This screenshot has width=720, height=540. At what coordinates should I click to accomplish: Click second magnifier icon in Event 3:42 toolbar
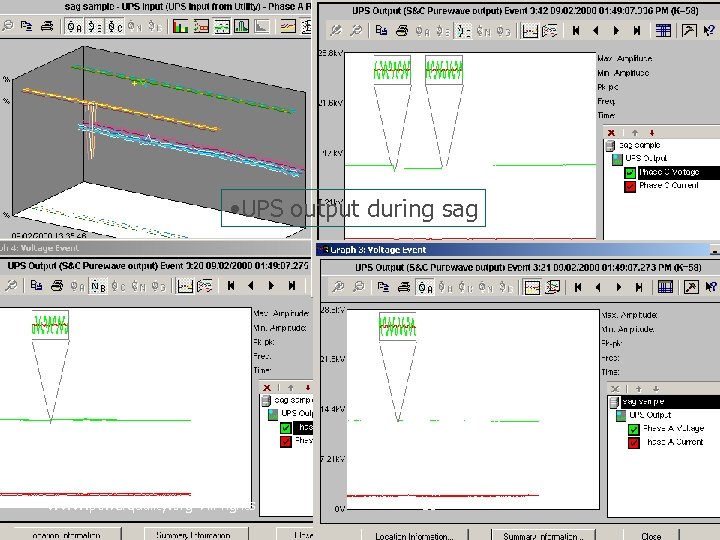pyautogui.click(x=356, y=30)
